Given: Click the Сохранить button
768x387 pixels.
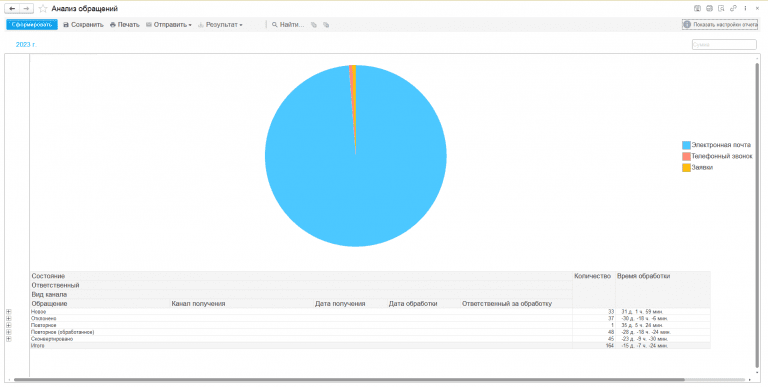Looking at the screenshot, I should pyautogui.click(x=83, y=24).
